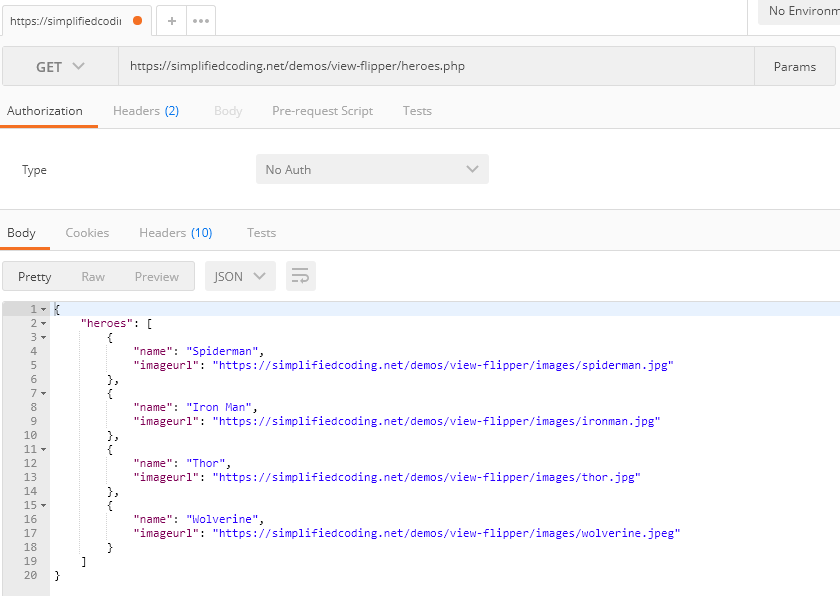Click the request URL field
This screenshot has width=840, height=596.
[436, 66]
